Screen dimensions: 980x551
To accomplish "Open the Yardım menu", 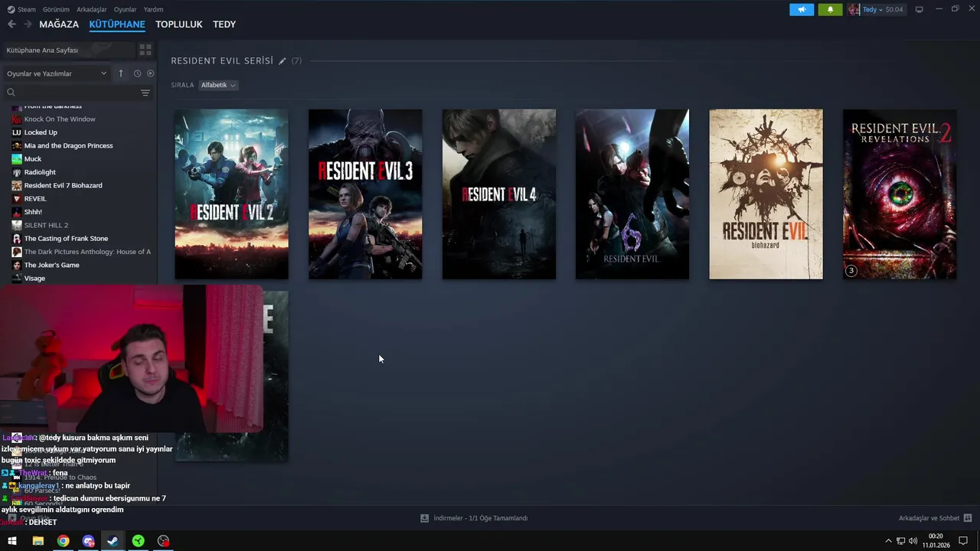I will click(x=153, y=9).
